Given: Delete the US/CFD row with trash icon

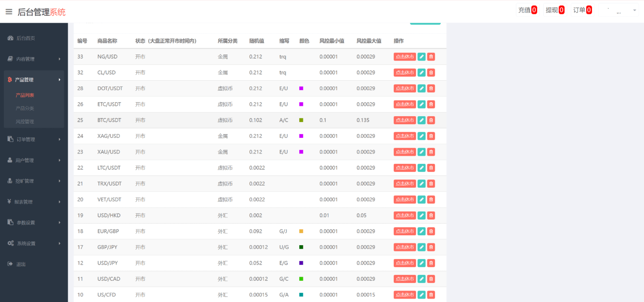Looking at the screenshot, I should click(431, 294).
